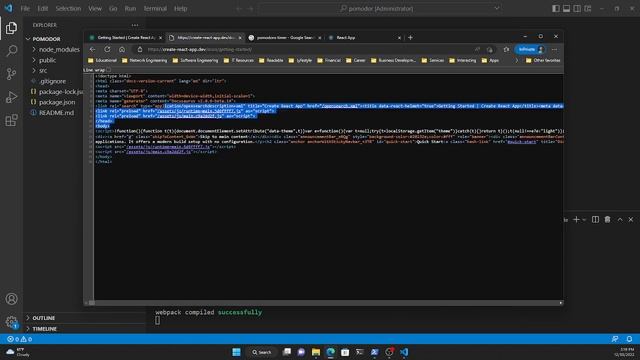Screen dimensions: 640x360
Task: Add a new terminal with plus icon
Action: pos(576,220)
